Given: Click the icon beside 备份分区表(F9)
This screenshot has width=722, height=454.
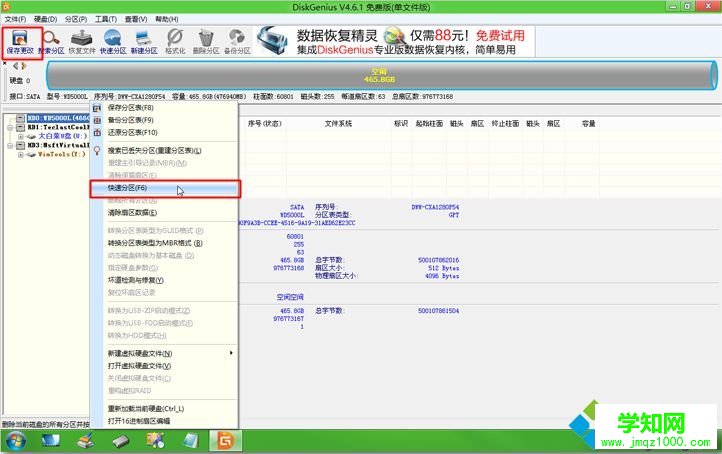Looking at the screenshot, I should [97, 120].
